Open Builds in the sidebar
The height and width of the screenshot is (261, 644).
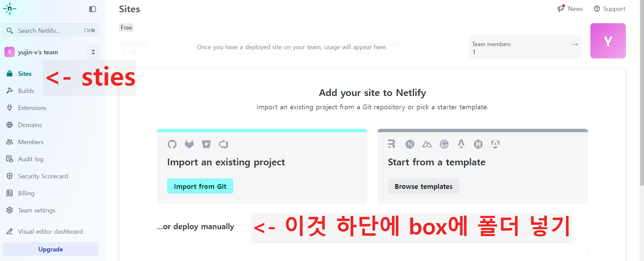(x=26, y=91)
